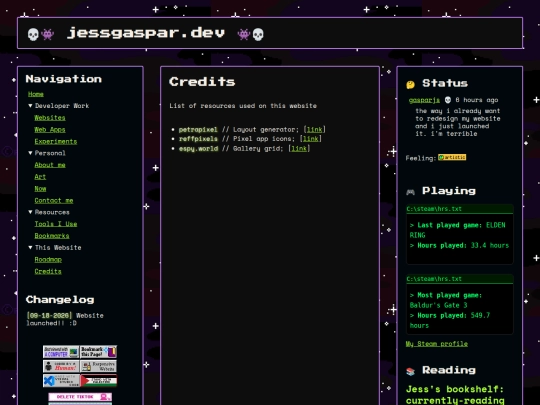The height and width of the screenshot is (405, 540).
Task: Open the About me page
Action: [x=50, y=165]
